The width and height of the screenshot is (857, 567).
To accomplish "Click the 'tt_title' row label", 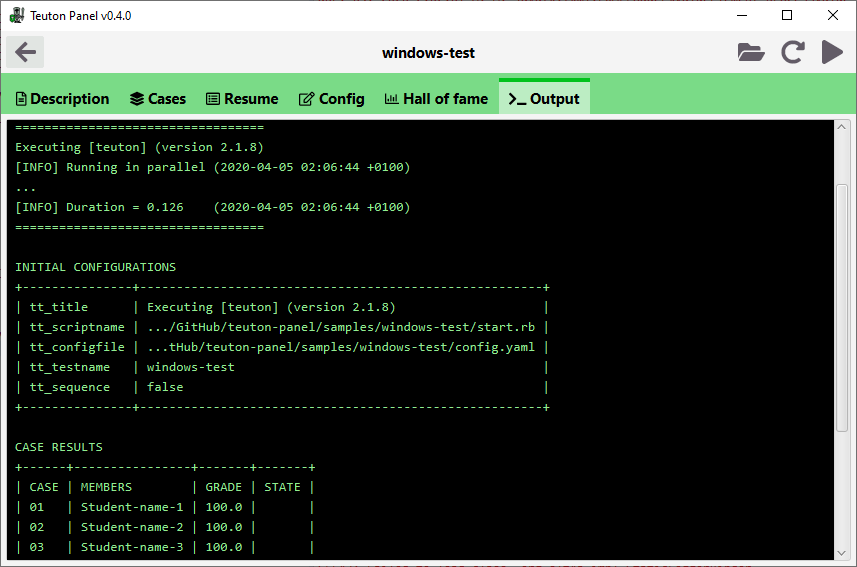I will (x=59, y=307).
